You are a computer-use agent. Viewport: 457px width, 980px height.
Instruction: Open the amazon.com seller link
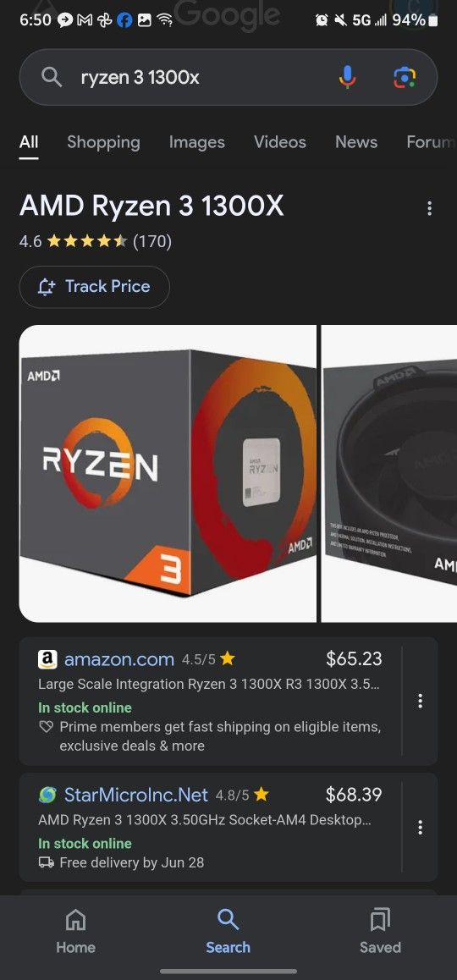pyautogui.click(x=119, y=658)
